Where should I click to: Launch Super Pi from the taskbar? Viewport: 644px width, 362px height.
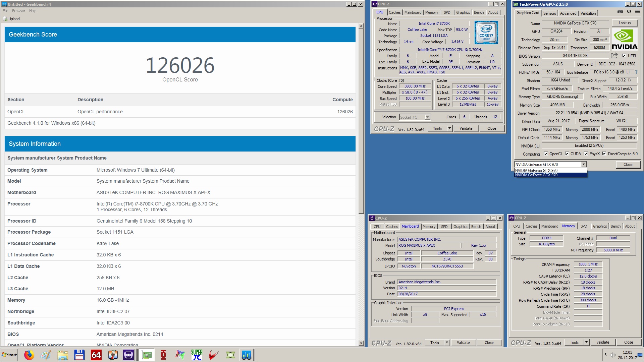tap(197, 355)
